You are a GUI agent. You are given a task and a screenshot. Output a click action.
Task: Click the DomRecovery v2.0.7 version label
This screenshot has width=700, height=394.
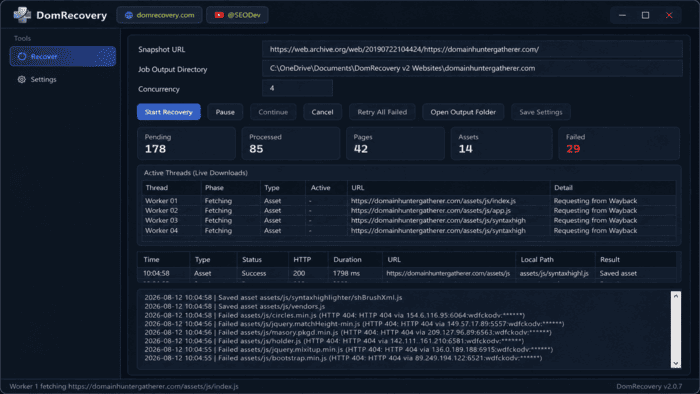pyautogui.click(x=649, y=386)
